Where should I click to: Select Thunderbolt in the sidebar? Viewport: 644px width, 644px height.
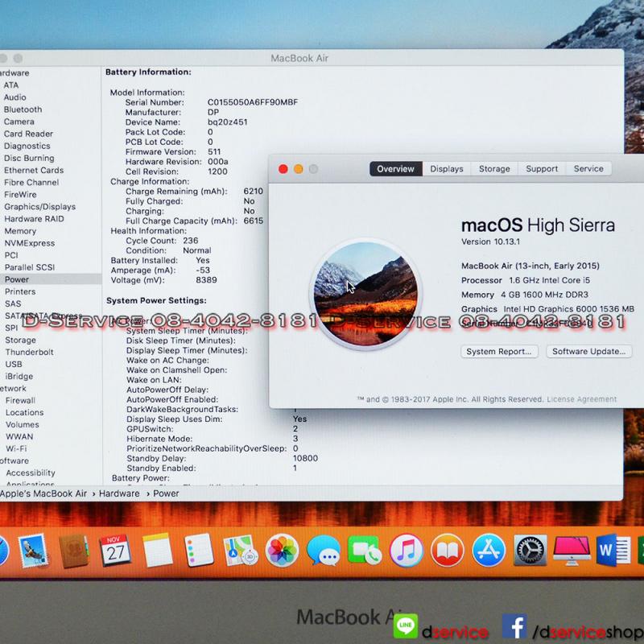pos(30,352)
